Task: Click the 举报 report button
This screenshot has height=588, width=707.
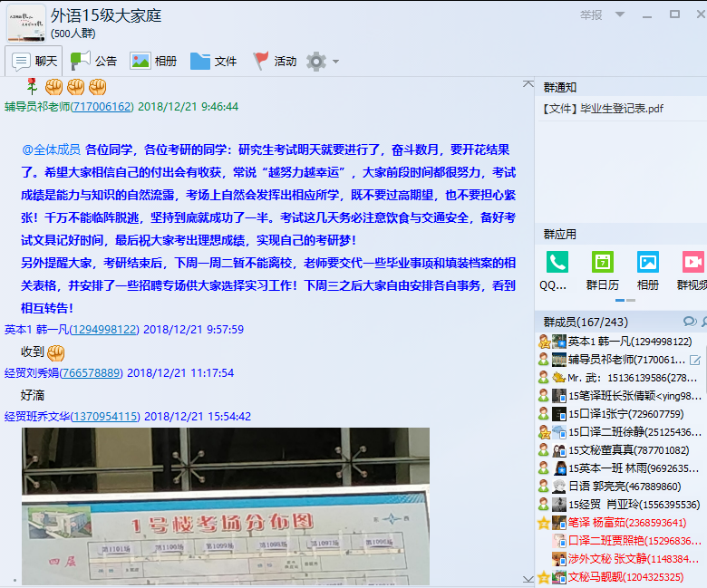Action: (x=591, y=14)
